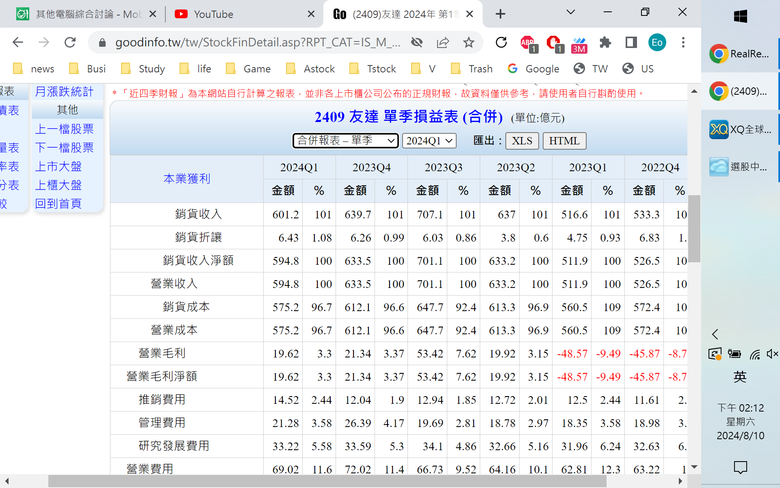The image size is (780, 488).
Task: Expand the system tray hidden icons chevron
Action: point(715,334)
